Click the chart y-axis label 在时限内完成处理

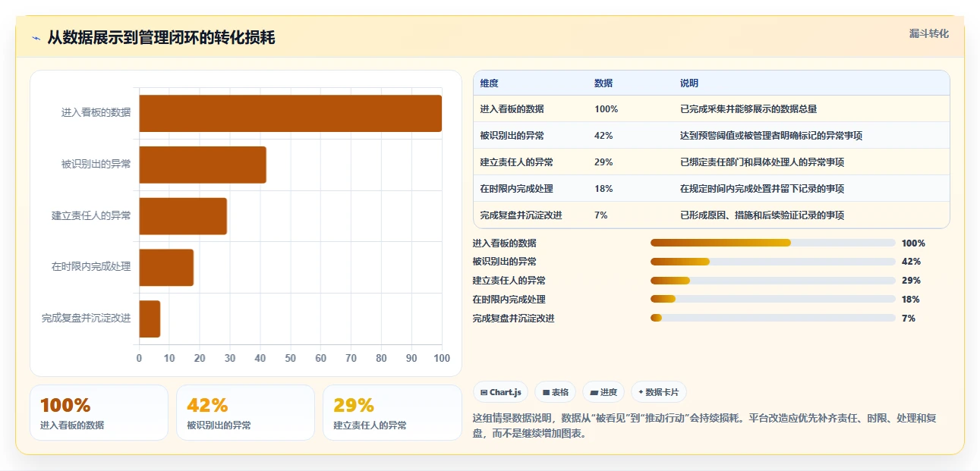[91, 267]
